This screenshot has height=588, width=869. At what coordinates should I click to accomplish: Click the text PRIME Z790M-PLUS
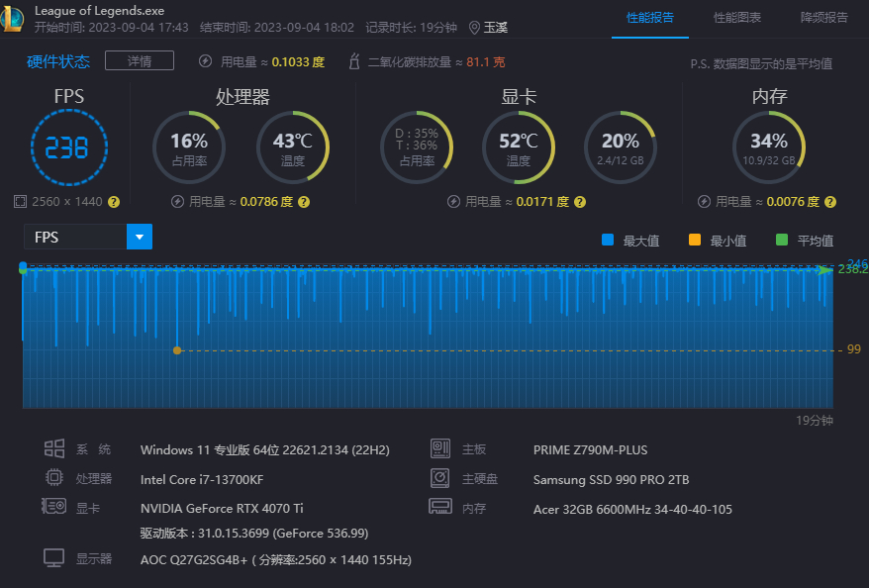pyautogui.click(x=590, y=450)
